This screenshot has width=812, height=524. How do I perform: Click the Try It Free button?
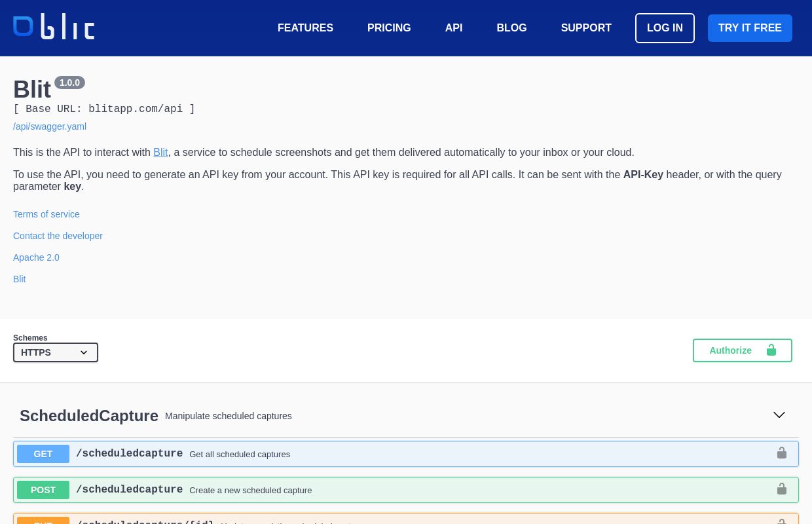[750, 28]
